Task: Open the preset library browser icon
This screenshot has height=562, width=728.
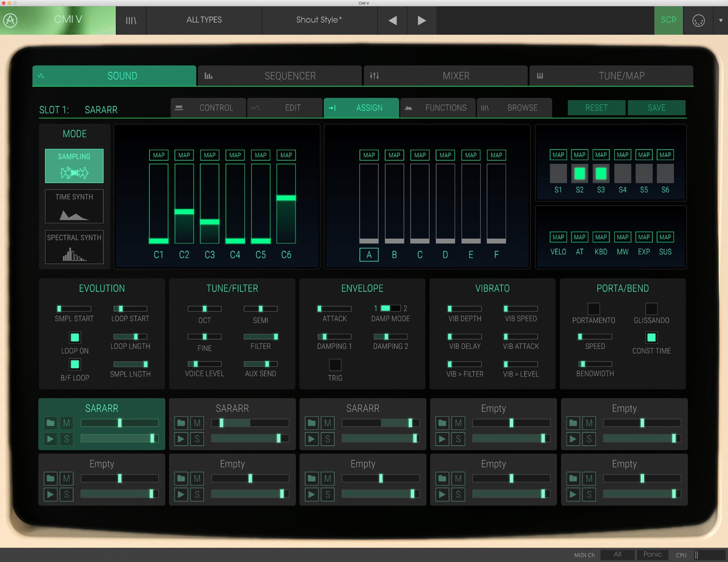Action: [x=131, y=20]
